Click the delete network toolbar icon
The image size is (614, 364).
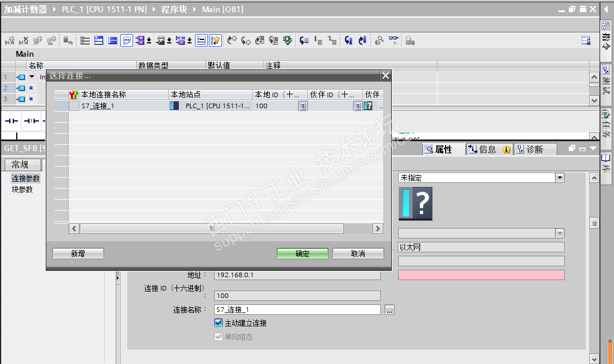point(24,41)
